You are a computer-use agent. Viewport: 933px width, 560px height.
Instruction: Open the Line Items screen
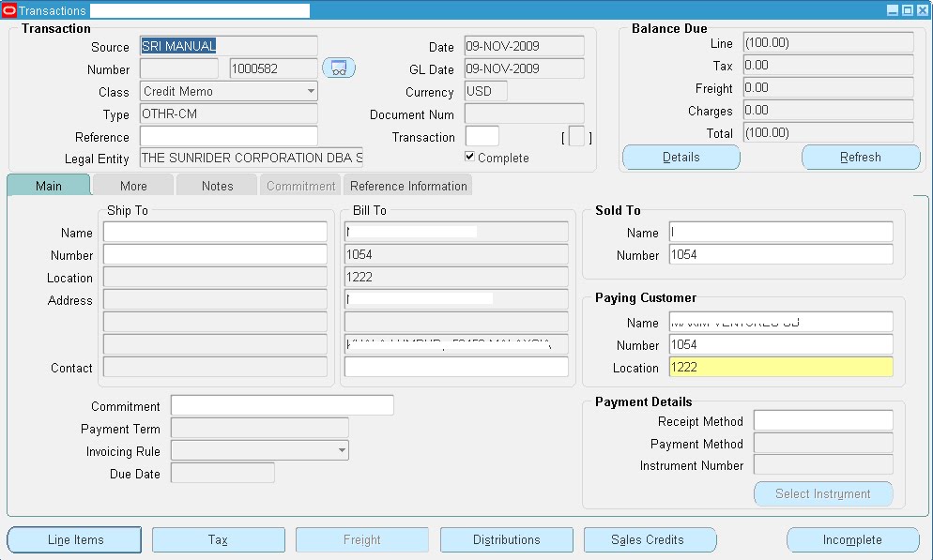tap(73, 539)
